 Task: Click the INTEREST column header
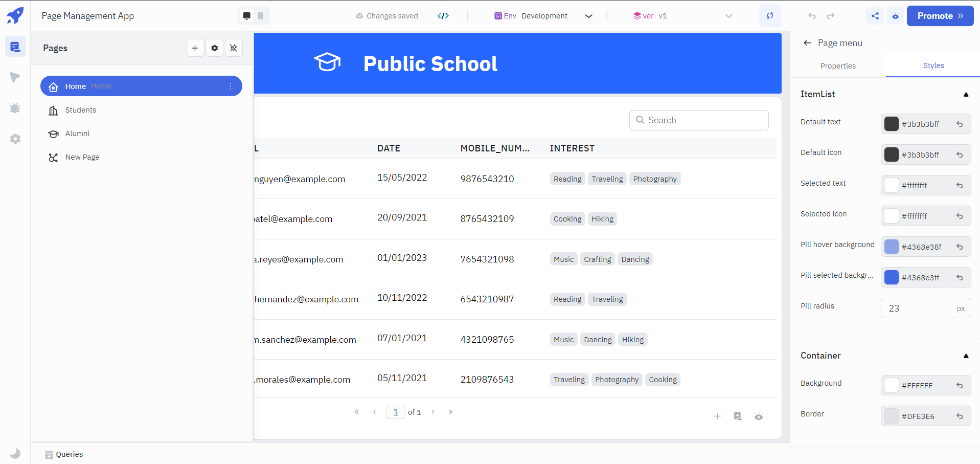[x=572, y=148]
